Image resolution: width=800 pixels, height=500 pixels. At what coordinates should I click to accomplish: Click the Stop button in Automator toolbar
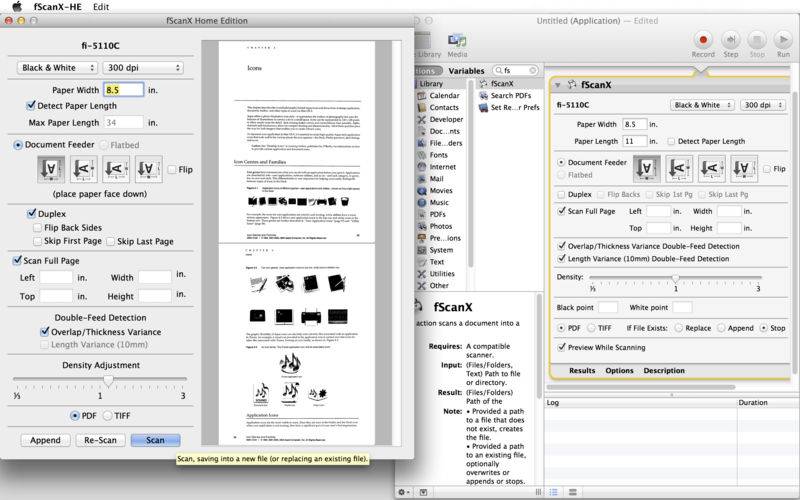(x=757, y=40)
